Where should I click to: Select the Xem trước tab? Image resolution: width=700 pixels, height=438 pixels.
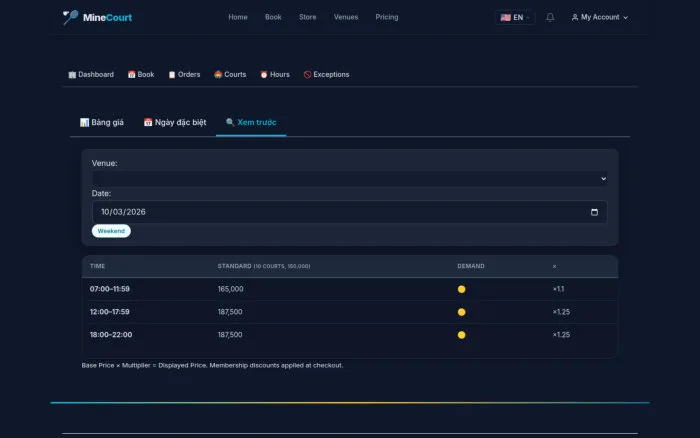coord(251,122)
